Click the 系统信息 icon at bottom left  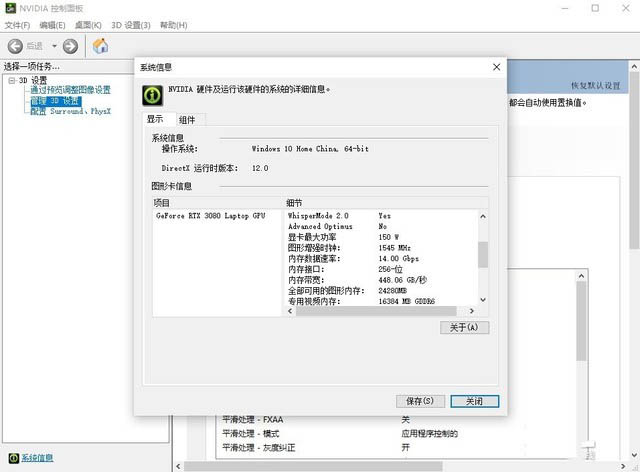point(13,458)
